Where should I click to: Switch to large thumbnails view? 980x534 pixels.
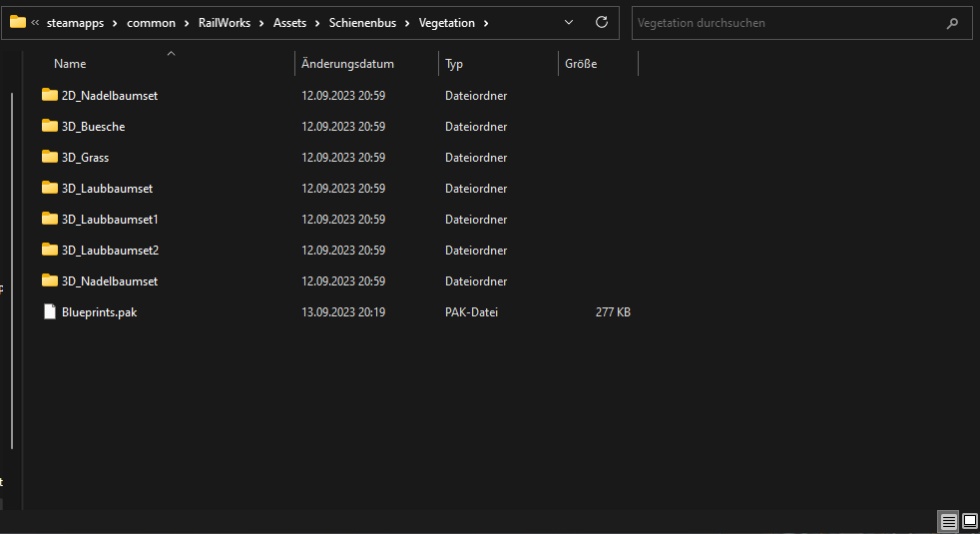coord(969,521)
